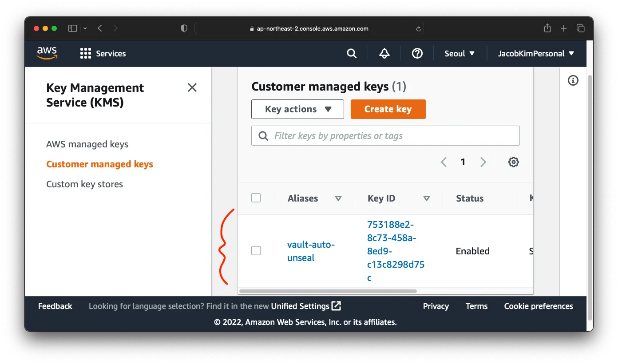
Task: Open the info panel icon on the right
Action: pyautogui.click(x=573, y=80)
